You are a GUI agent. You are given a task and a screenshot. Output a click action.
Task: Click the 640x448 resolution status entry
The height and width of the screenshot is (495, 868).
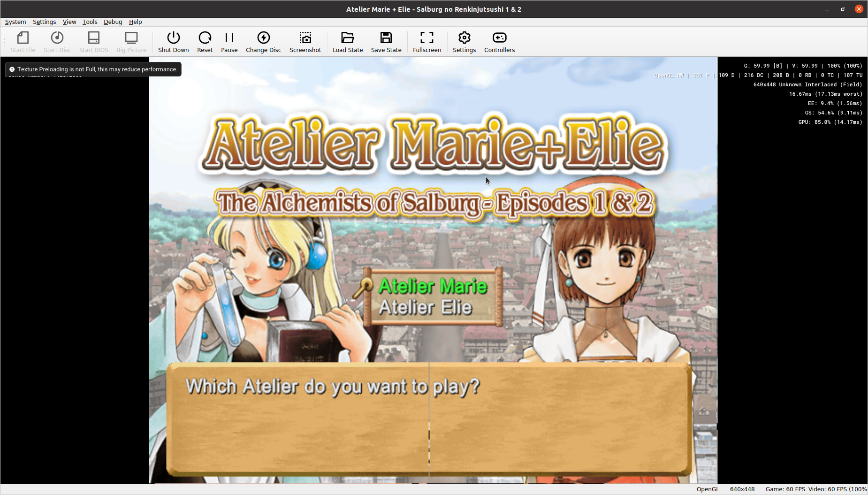tap(742, 489)
